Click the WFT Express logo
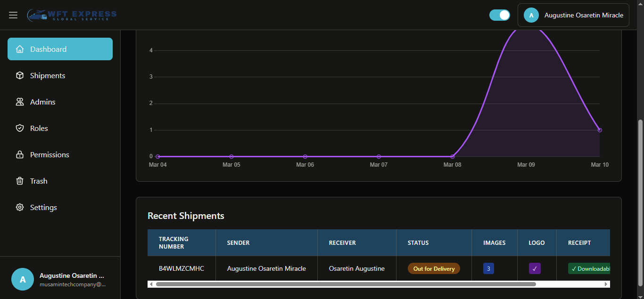The image size is (644, 299). coord(72,15)
